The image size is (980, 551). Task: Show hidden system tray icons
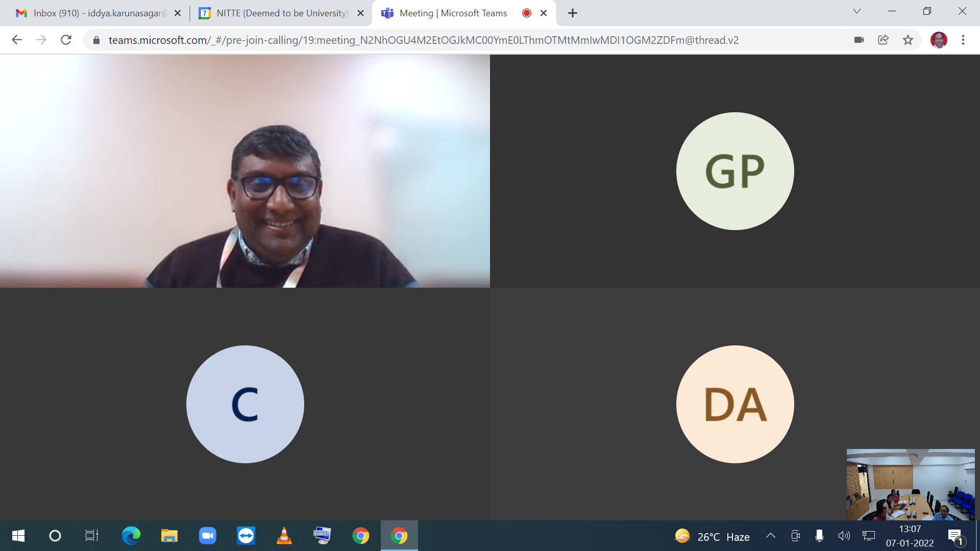[x=771, y=536]
